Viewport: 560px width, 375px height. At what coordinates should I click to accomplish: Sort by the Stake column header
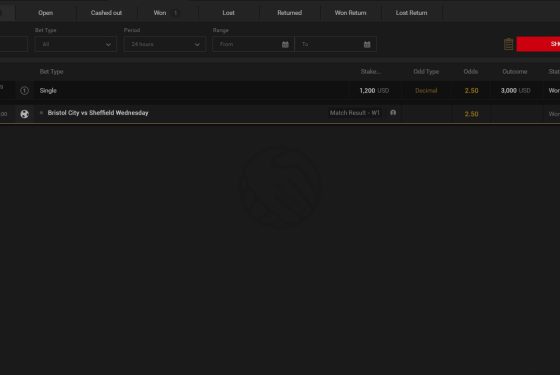click(x=371, y=72)
